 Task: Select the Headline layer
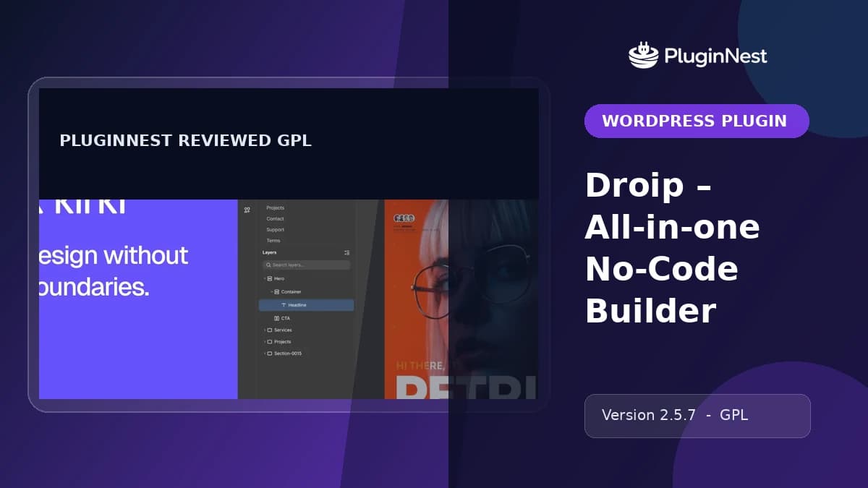click(307, 305)
